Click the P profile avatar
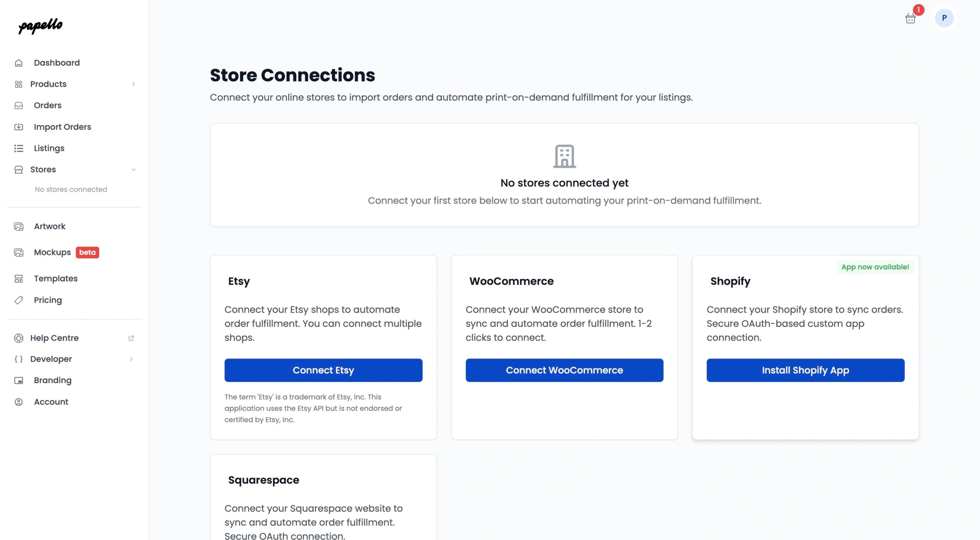The width and height of the screenshot is (980, 540). click(x=944, y=18)
